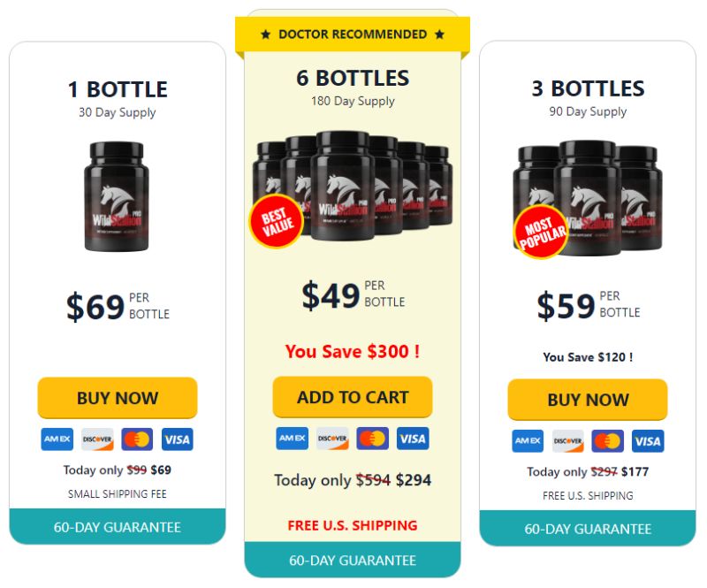The height and width of the screenshot is (588, 707).
Task: Click 60-Day Guarantee bar under 6 Bottles
Action: (353, 560)
